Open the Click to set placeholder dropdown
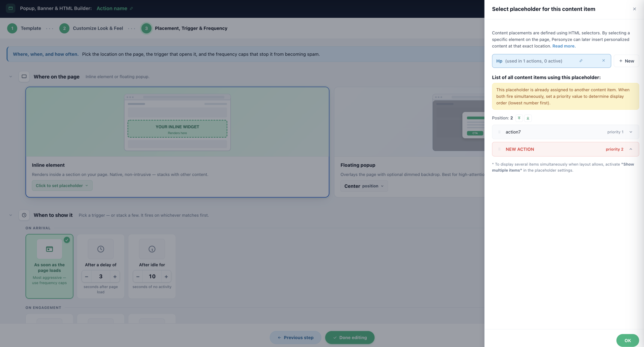The image size is (644, 347). coord(62,185)
